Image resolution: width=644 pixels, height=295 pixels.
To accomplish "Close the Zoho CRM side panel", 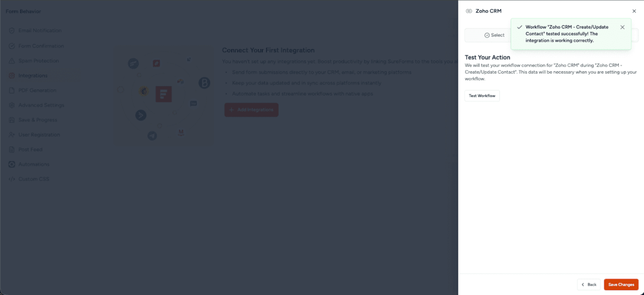I will coord(634,11).
